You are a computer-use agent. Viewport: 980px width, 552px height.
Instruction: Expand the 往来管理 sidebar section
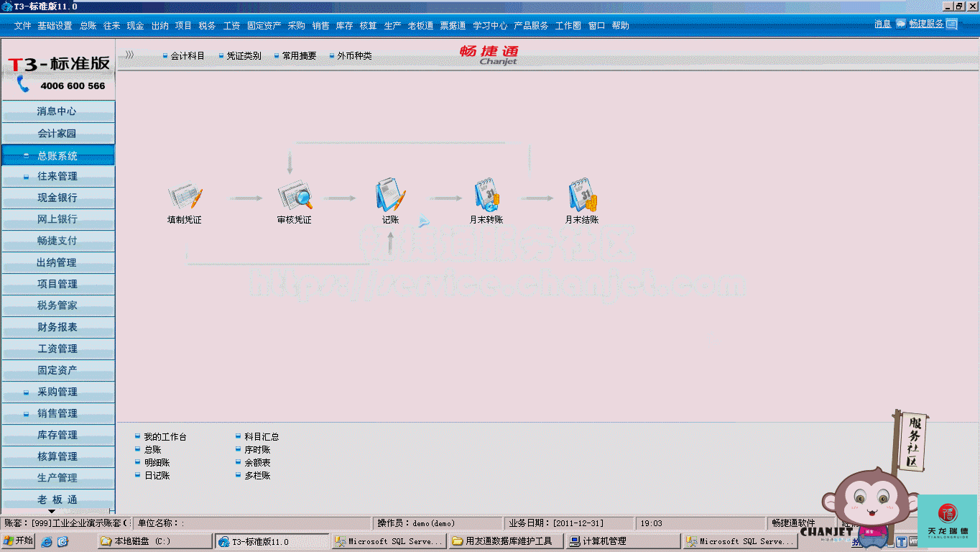point(57,176)
